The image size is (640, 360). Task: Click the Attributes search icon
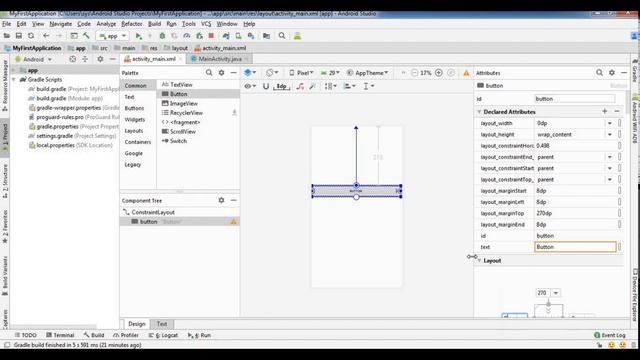tap(599, 73)
